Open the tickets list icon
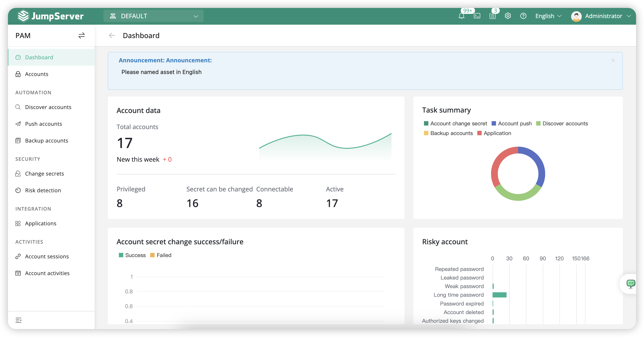 (492, 16)
